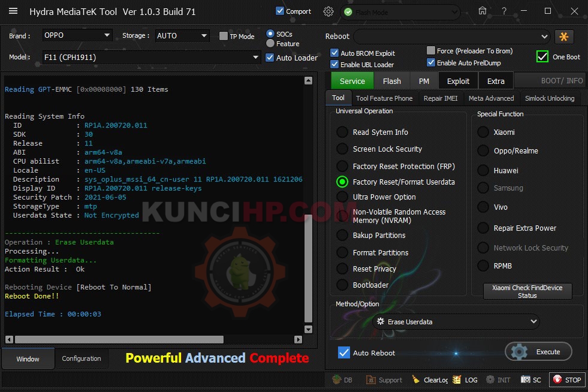Select Read Sytem Info option
588x392 pixels.
pyautogui.click(x=342, y=132)
